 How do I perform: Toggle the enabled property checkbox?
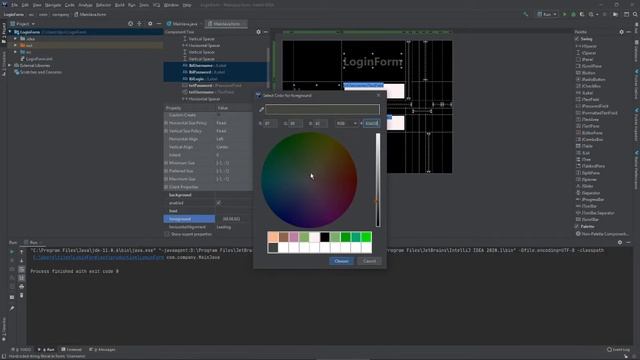pos(219,203)
